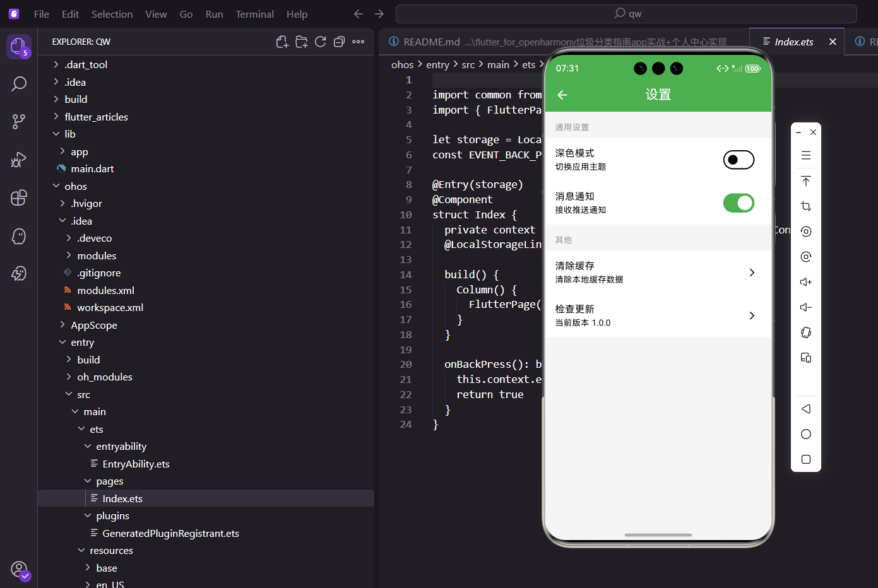Click the emulator volume down icon

click(x=806, y=307)
